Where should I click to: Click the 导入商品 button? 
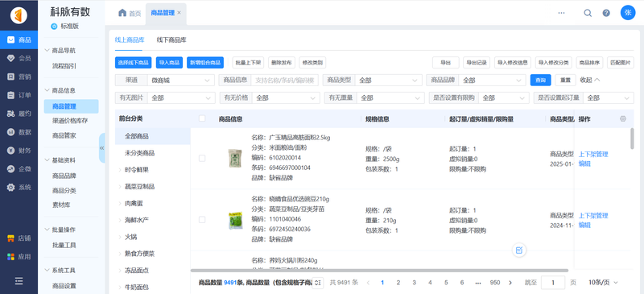coord(169,63)
